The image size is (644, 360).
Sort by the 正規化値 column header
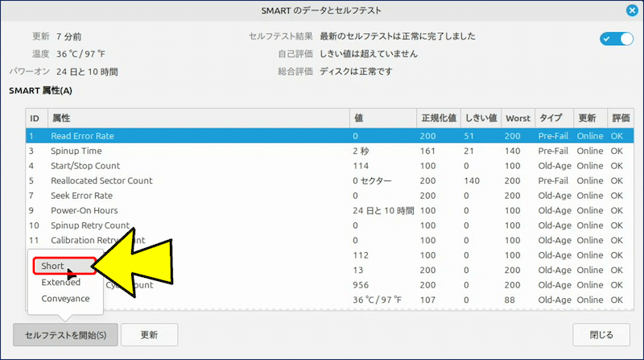point(438,118)
